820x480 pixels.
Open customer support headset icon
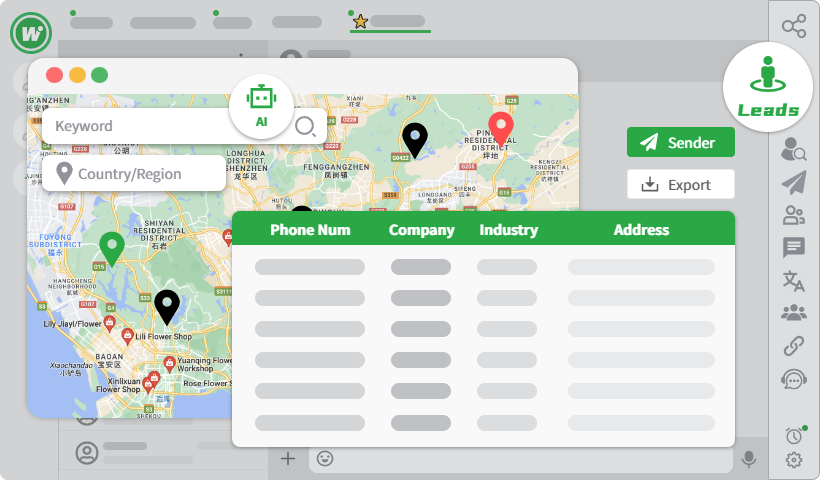(x=794, y=379)
